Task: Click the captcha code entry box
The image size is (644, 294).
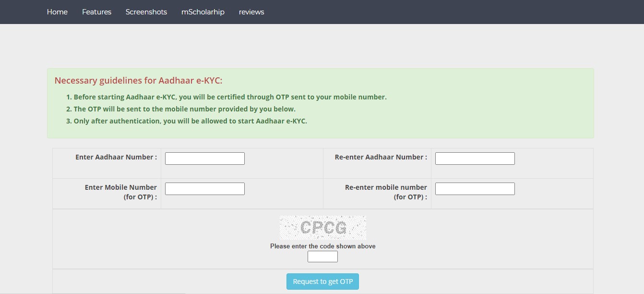Action: point(322,257)
